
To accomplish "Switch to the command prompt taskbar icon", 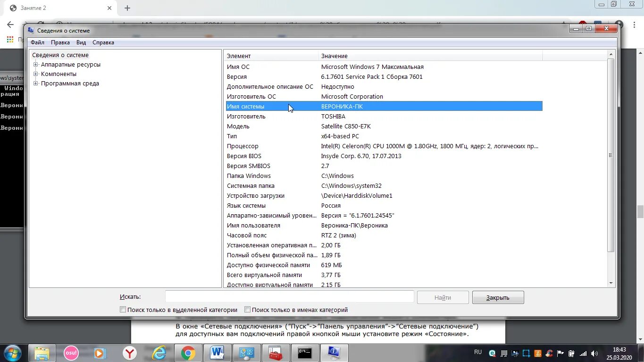I will [305, 353].
